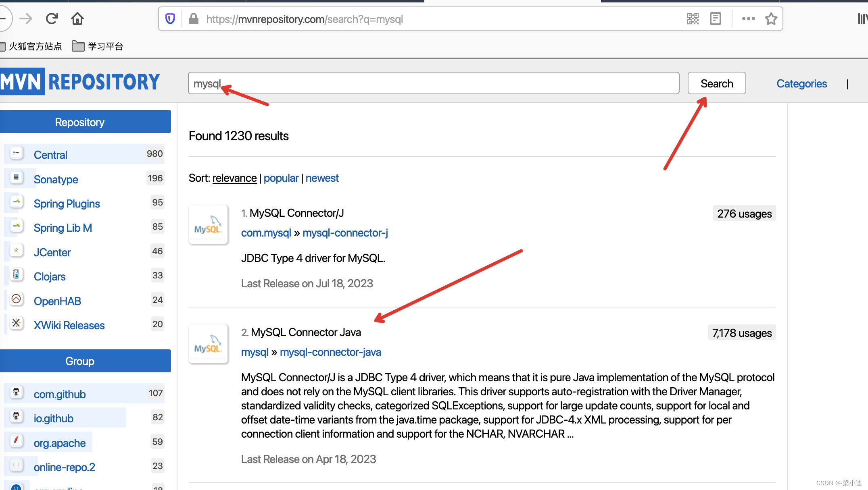Click the io.github group icon
Image resolution: width=868 pixels, height=490 pixels.
16,416
